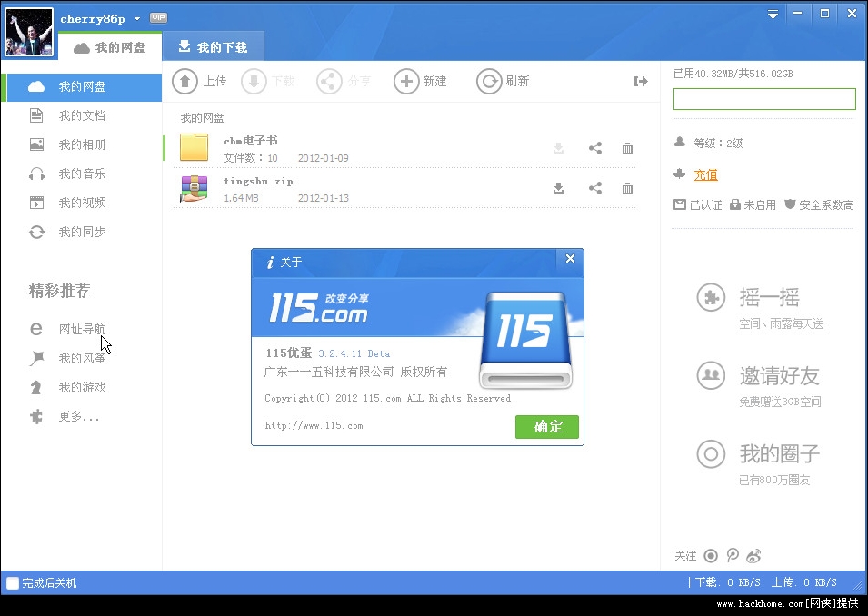The height and width of the screenshot is (616, 868).
Task: Toggle the 完成后关机 checkbox
Action: tap(12, 583)
